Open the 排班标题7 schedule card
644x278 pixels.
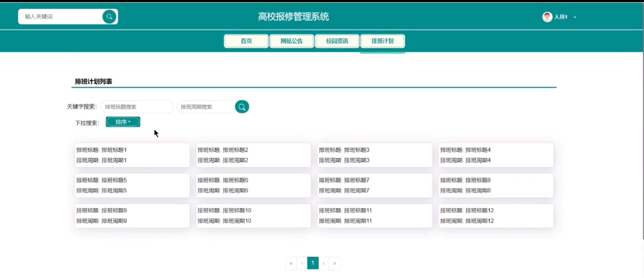[374, 185]
